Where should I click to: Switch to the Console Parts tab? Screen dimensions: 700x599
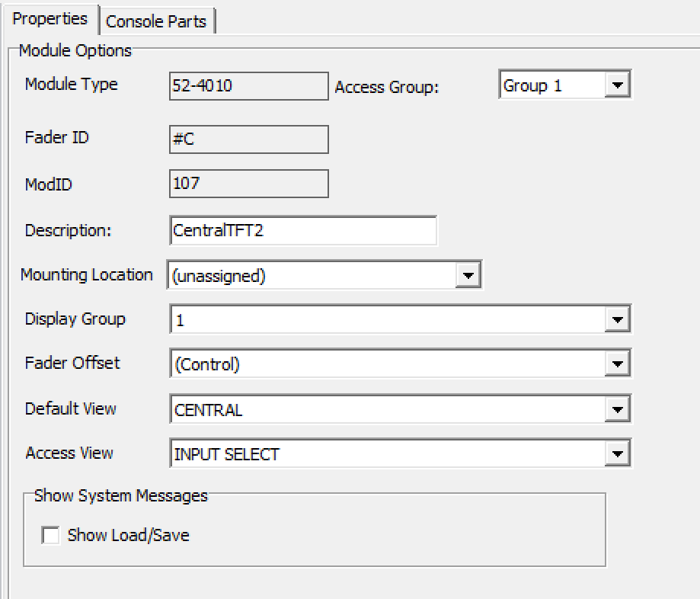point(156,21)
